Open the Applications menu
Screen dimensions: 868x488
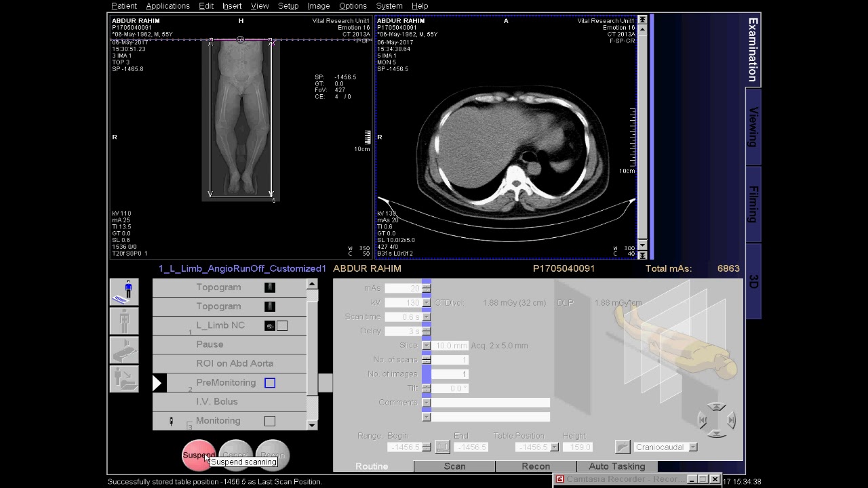pyautogui.click(x=167, y=6)
